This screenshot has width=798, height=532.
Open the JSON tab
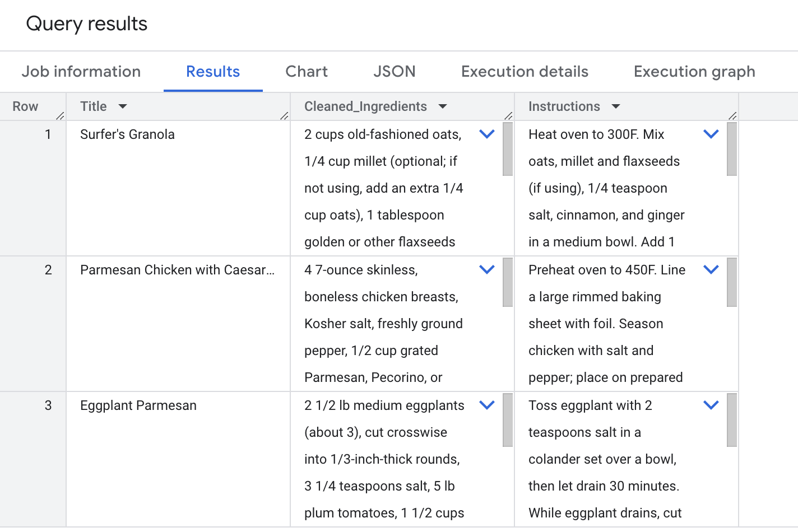tap(394, 72)
